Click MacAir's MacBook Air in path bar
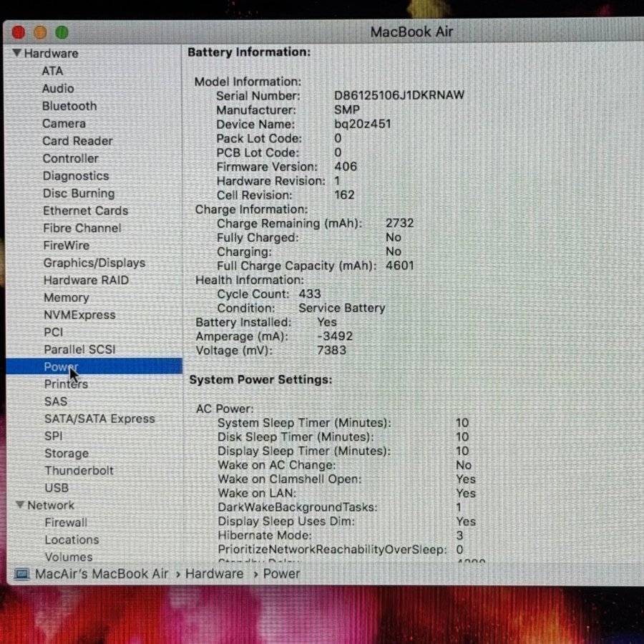This screenshot has width=644, height=644. pos(102,574)
